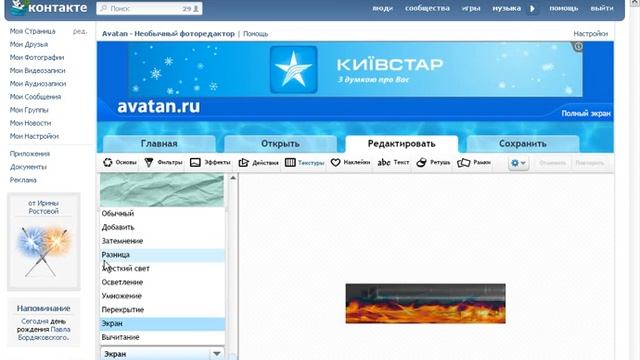Click the sparklers gift image
Screen dimensions: 640x360
(44, 252)
